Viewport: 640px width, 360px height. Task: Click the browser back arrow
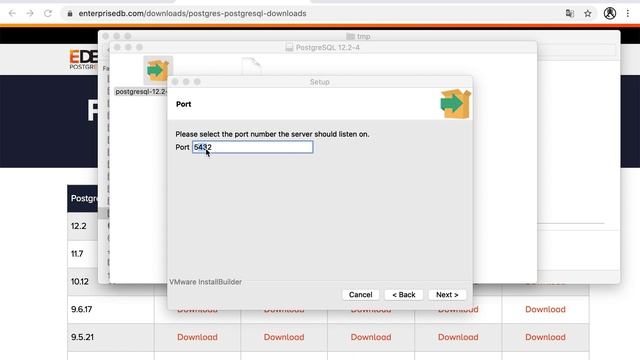(x=12, y=13)
